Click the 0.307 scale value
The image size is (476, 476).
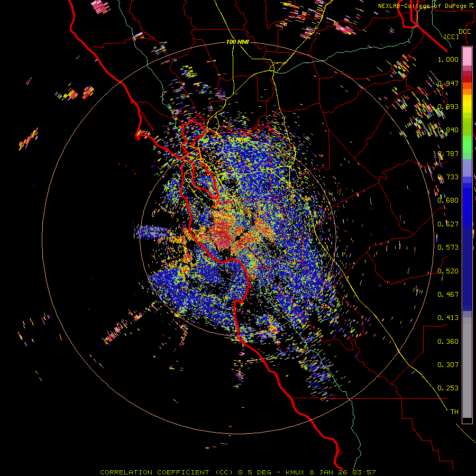[x=448, y=365]
